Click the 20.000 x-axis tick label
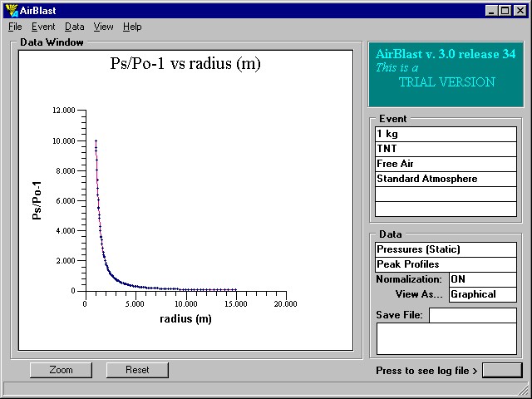 coord(285,303)
